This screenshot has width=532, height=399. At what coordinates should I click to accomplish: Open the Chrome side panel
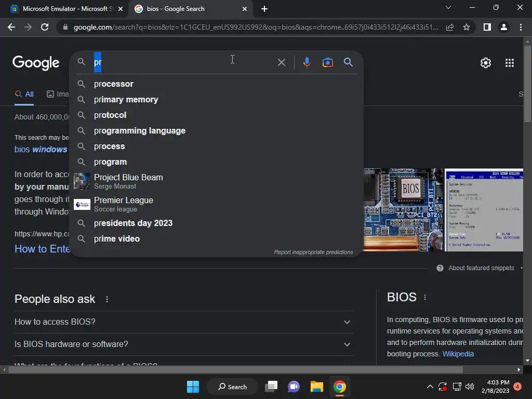pyautogui.click(x=487, y=27)
